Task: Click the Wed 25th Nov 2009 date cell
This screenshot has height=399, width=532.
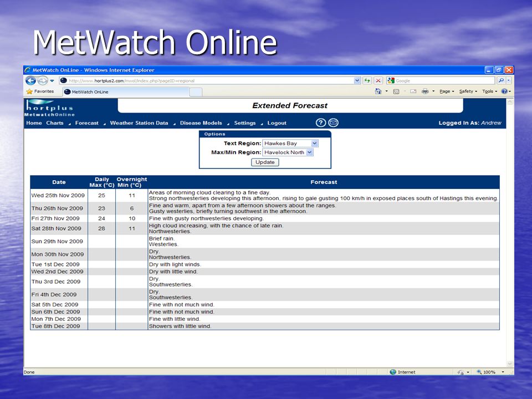Action: coord(58,196)
